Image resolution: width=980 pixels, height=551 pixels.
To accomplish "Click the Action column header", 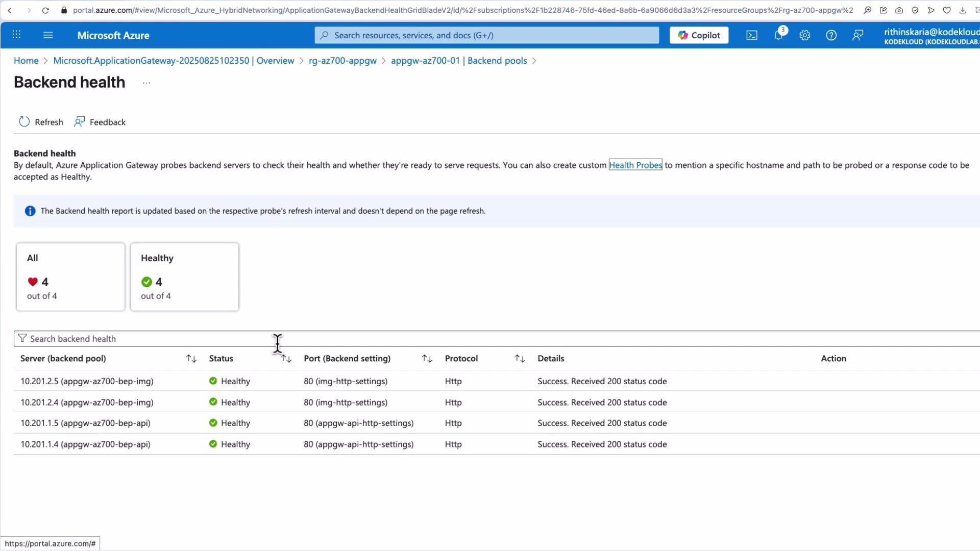I will [834, 359].
